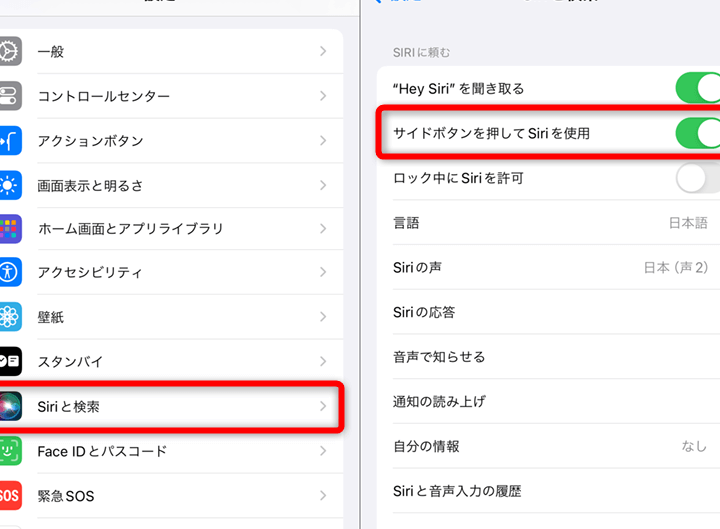Viewport: 720px width, 529px height.
Task: Tap the Siri orb icon
Action: (x=9, y=406)
